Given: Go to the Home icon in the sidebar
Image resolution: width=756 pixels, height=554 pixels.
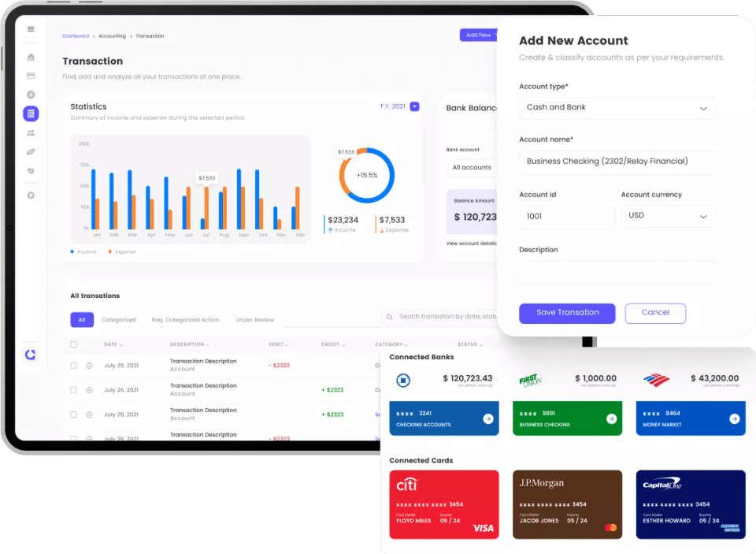Looking at the screenshot, I should 31,58.
